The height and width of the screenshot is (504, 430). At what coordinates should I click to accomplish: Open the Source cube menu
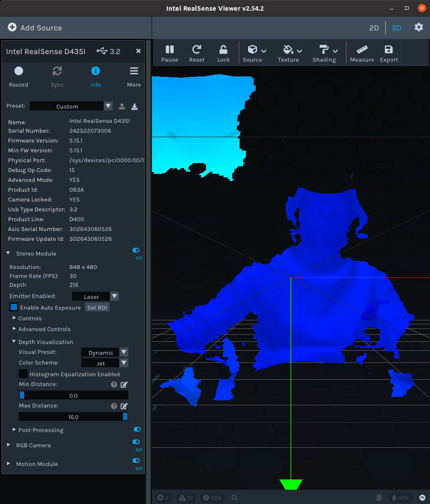254,54
